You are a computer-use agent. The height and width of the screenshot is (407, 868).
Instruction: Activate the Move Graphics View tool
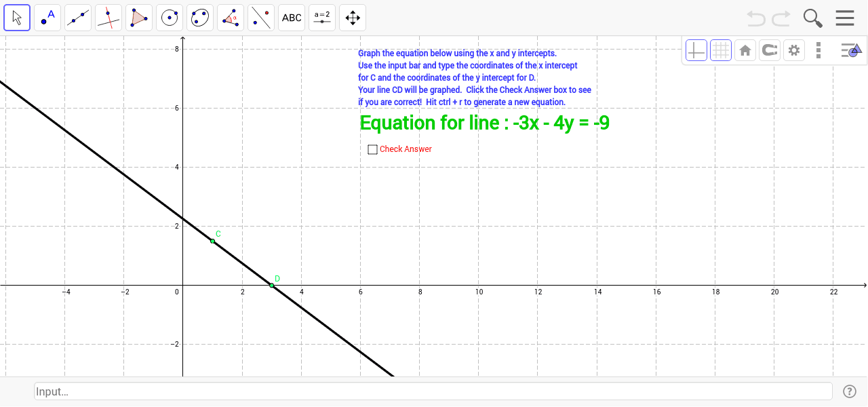pos(352,17)
